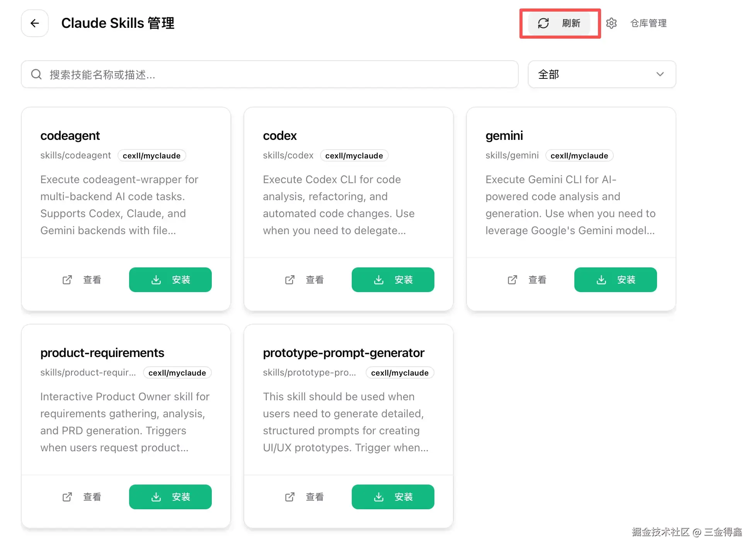Click external-link icon on codeagent card
Viewport: 756px width, 551px height.
pyautogui.click(x=67, y=280)
